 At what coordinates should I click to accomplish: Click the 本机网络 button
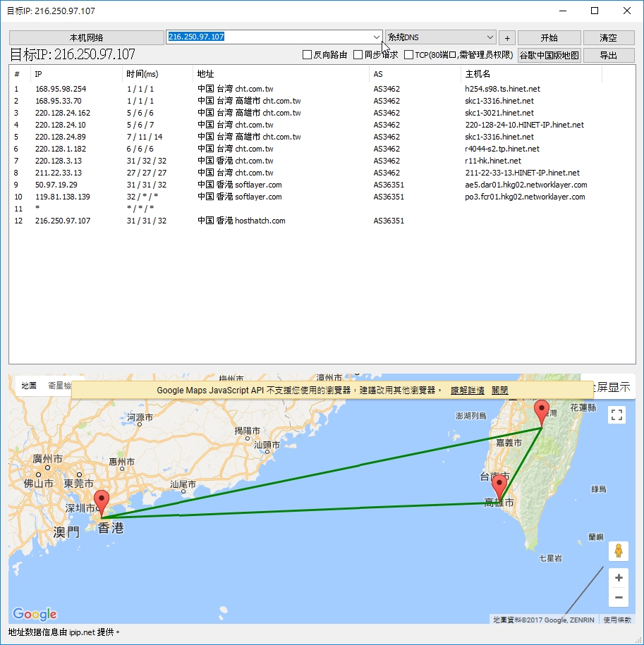tap(87, 38)
